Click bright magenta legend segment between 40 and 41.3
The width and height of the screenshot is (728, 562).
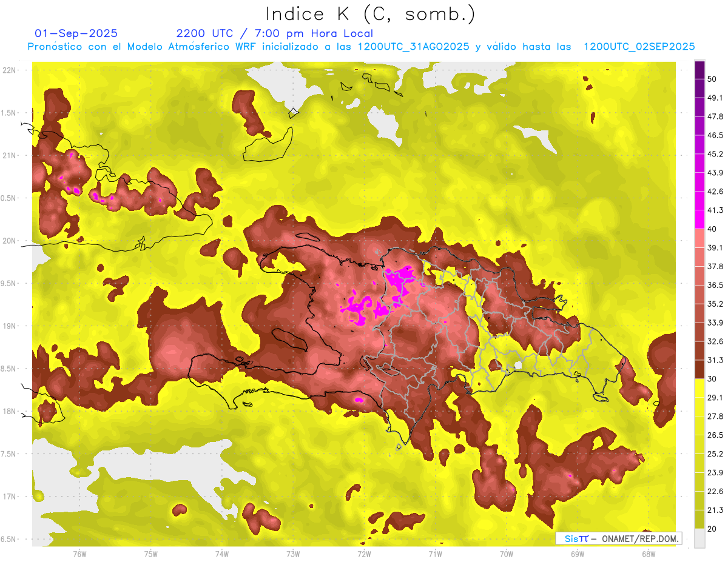(x=699, y=219)
